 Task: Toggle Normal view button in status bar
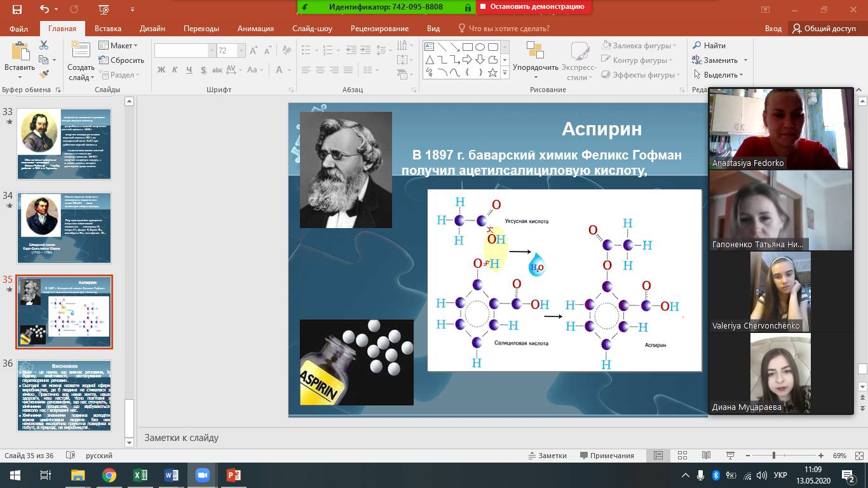point(659,456)
